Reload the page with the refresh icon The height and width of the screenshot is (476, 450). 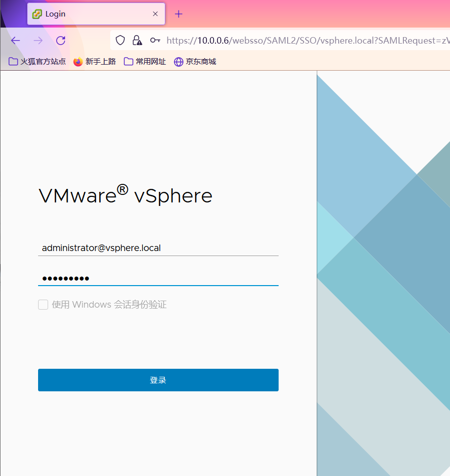tap(61, 41)
